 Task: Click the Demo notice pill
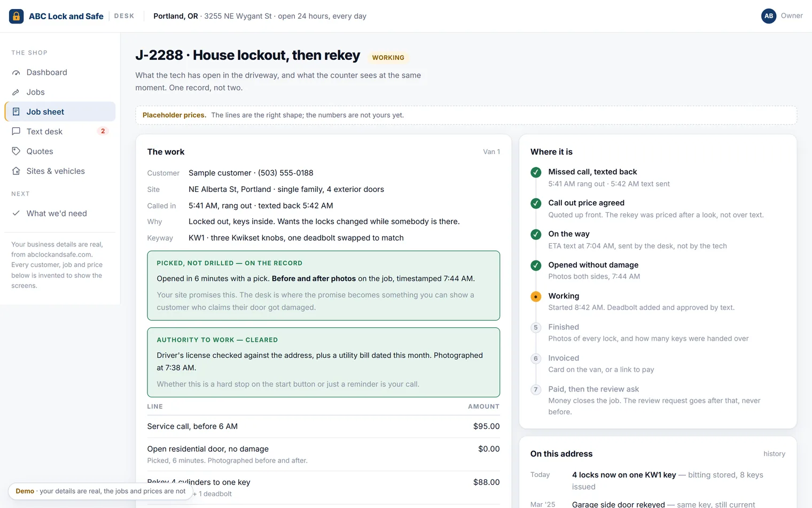pyautogui.click(x=100, y=491)
